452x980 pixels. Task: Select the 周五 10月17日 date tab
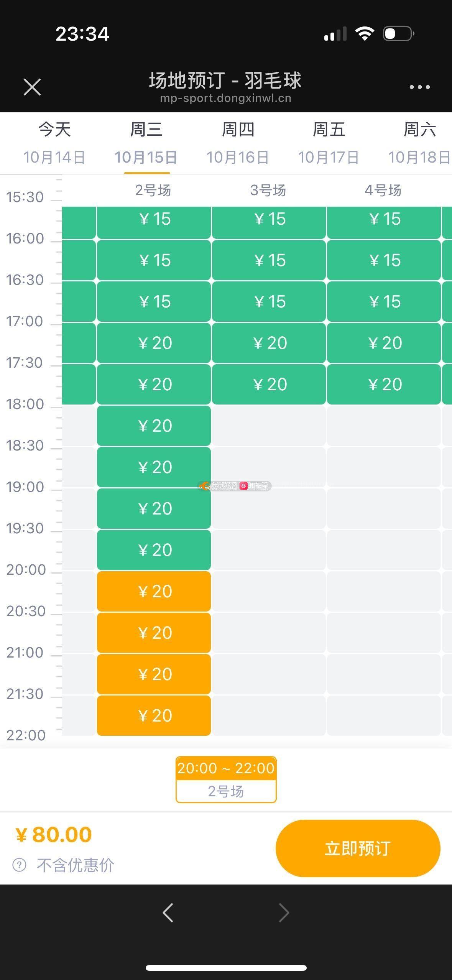[x=329, y=143]
